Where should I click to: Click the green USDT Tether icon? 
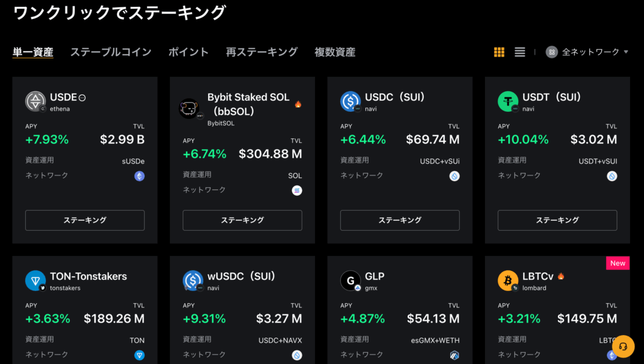pyautogui.click(x=508, y=101)
